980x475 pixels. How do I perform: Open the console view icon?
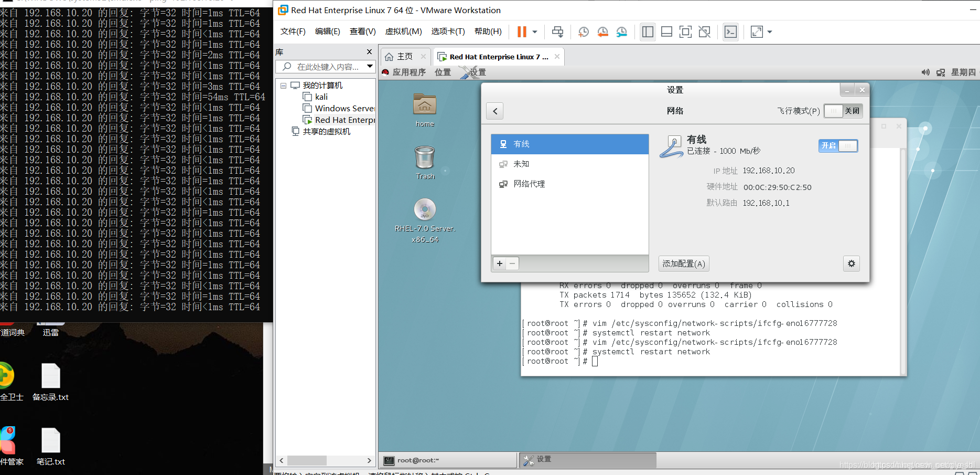(x=730, y=32)
